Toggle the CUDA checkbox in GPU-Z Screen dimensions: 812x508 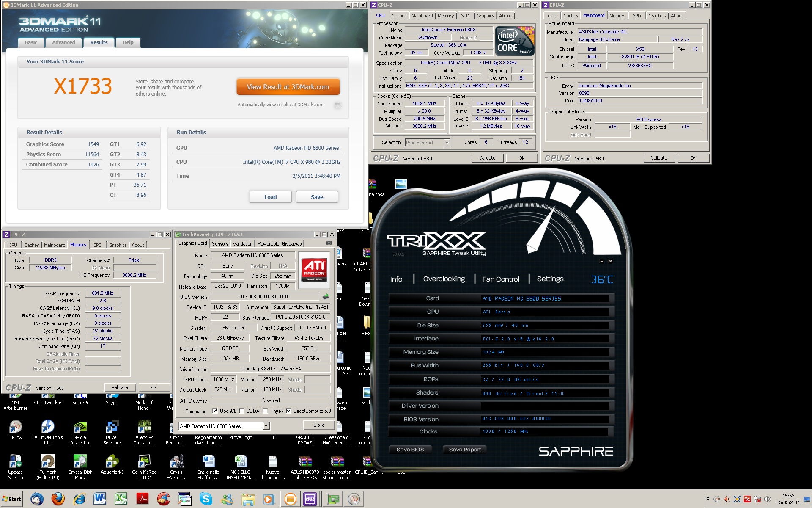(x=241, y=411)
